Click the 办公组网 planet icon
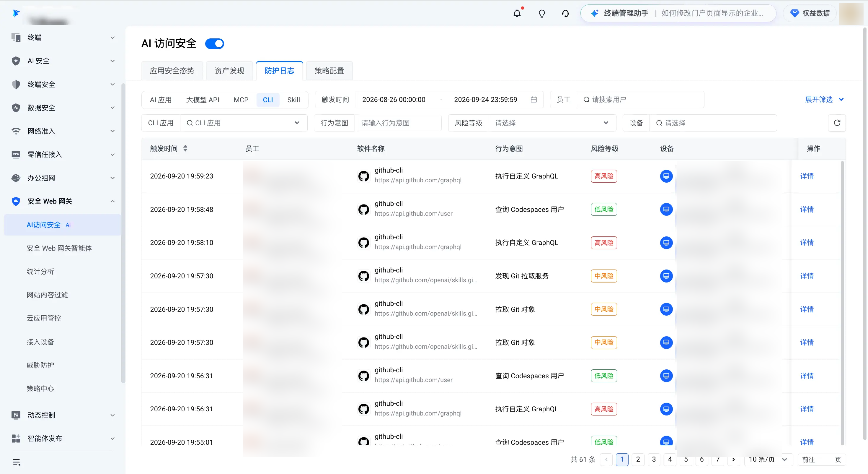Screen dimensions: 868x474 pyautogui.click(x=16, y=178)
